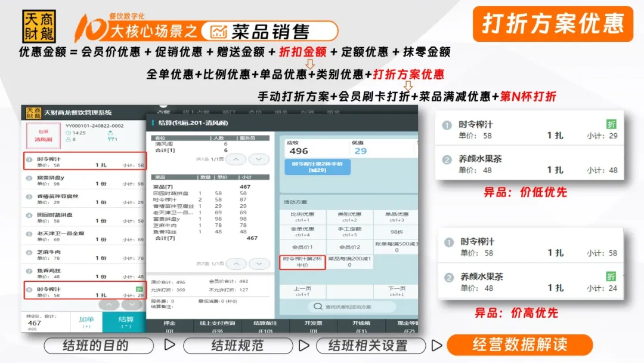The image size is (644, 363).
Task: Click number circle 6 beside 芝麻牛肉
Action: [29, 253]
